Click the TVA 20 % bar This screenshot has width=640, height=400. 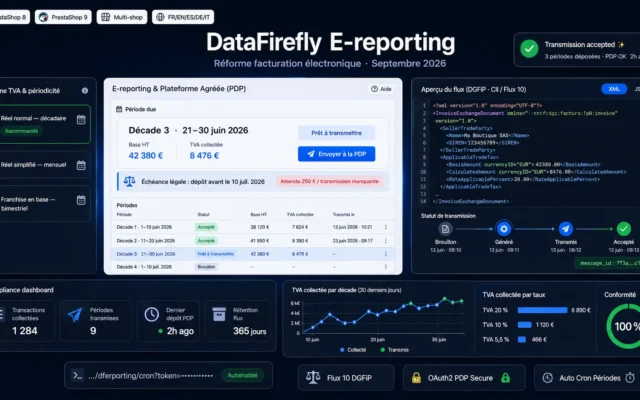pos(542,310)
